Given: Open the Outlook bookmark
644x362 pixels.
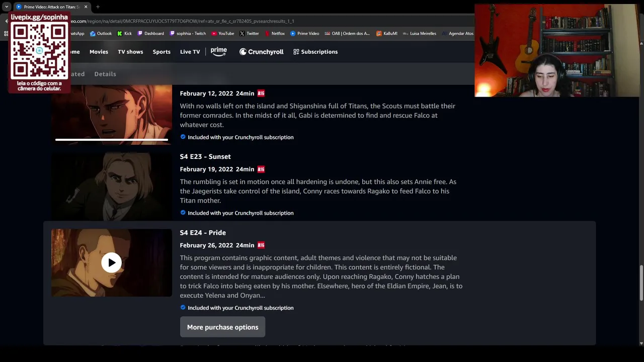Looking at the screenshot, I should pyautogui.click(x=101, y=34).
